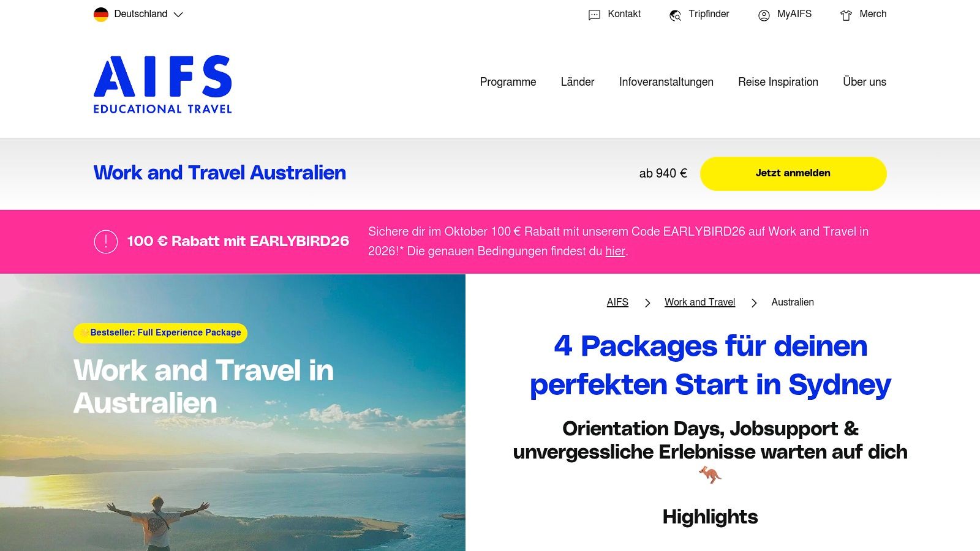Click the Tripfinder globe search icon
The width and height of the screenshot is (980, 551).
point(675,15)
